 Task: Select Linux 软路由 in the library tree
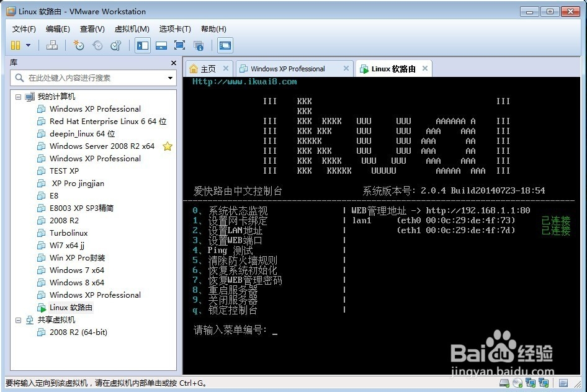coord(71,308)
